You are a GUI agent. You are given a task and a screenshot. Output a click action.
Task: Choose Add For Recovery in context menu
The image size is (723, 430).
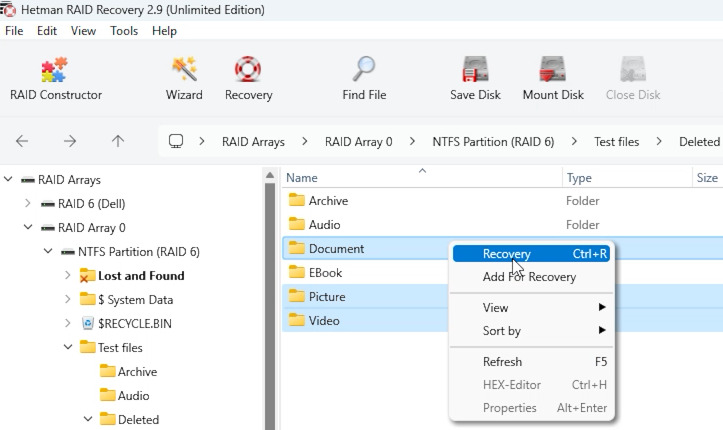tap(531, 277)
